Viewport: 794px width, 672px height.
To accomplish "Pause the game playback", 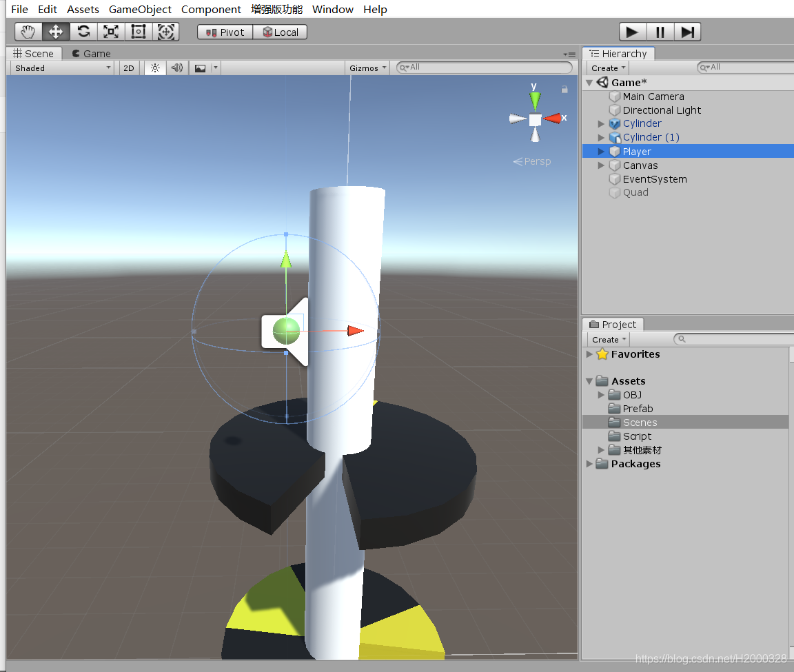I will (660, 32).
